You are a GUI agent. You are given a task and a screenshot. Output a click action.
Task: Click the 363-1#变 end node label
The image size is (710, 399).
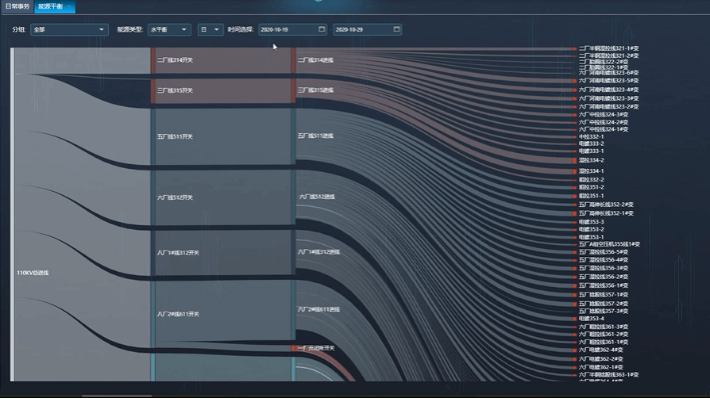pyautogui.click(x=609, y=375)
